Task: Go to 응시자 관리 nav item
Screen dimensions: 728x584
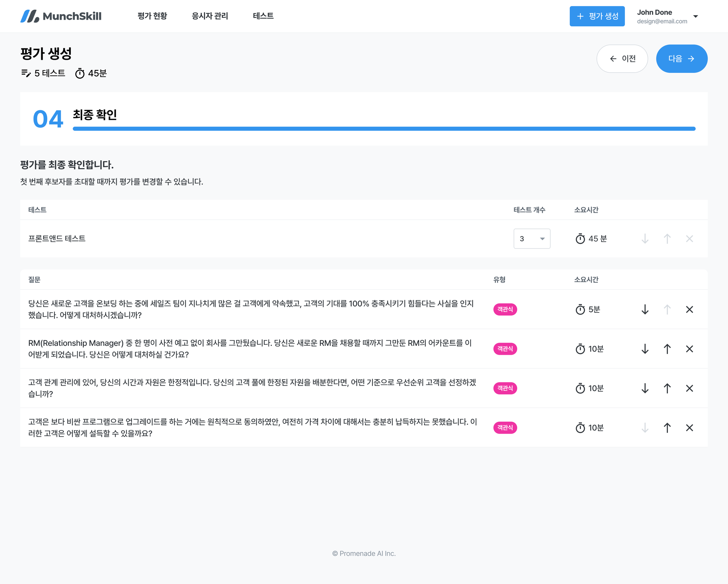Action: (x=210, y=16)
